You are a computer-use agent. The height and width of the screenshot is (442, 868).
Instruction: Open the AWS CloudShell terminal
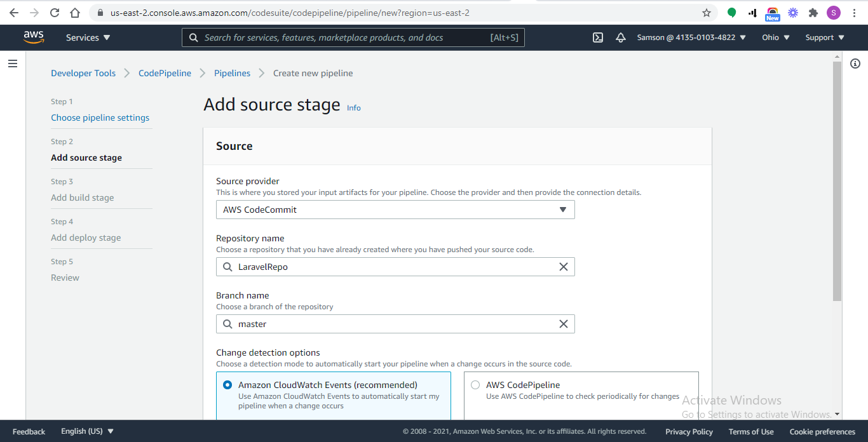(597, 37)
